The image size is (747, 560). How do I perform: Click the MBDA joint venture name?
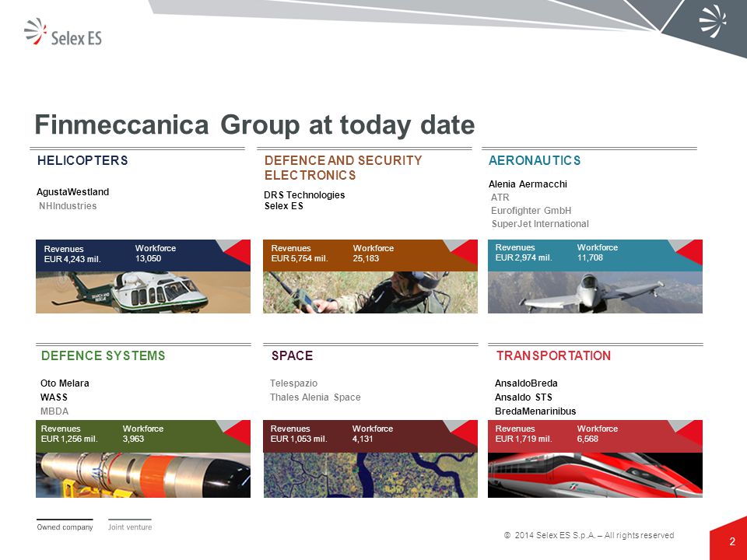pos(54,411)
